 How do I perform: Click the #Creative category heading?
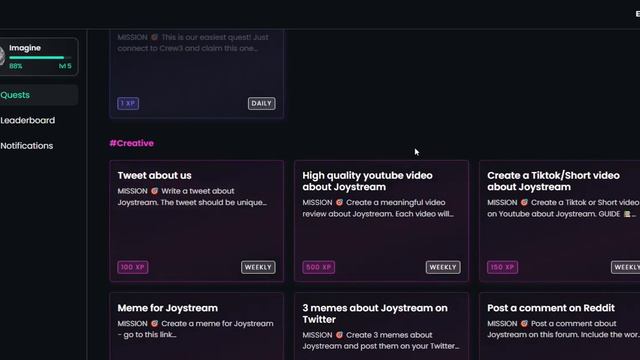(131, 143)
